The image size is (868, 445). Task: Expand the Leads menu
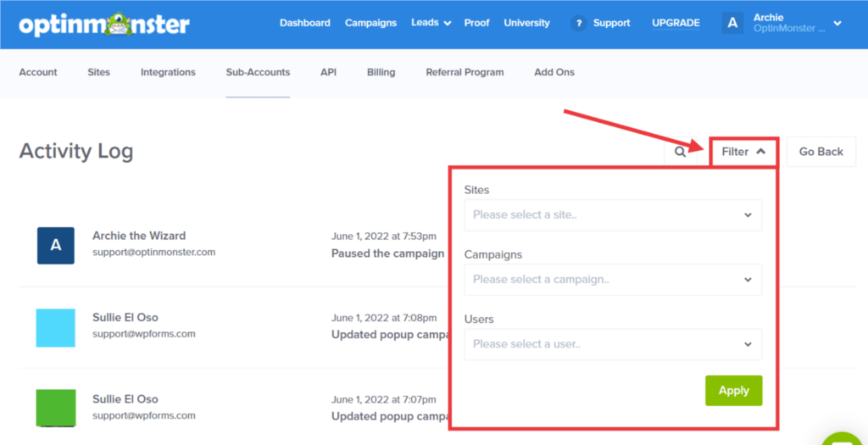(431, 23)
